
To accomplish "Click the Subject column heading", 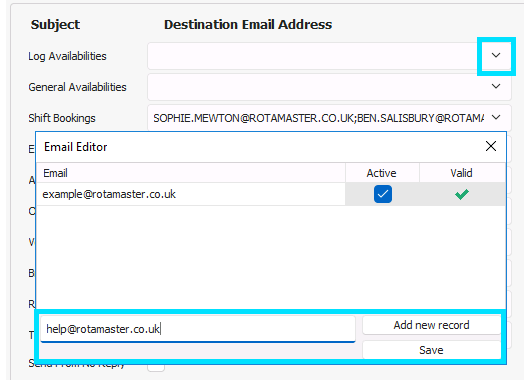I will [x=55, y=25].
